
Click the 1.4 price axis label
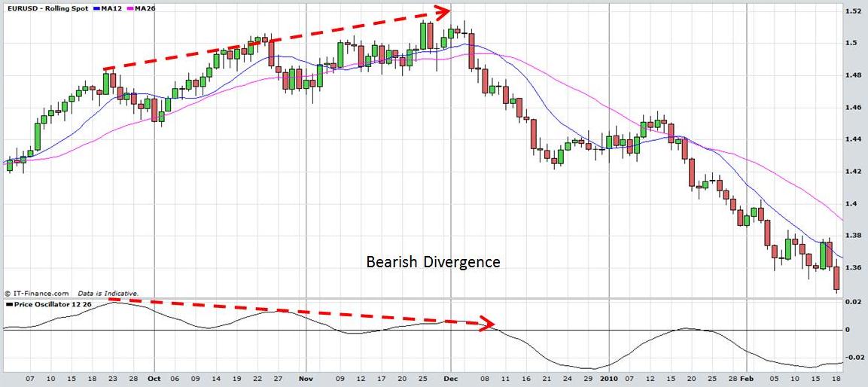click(851, 204)
